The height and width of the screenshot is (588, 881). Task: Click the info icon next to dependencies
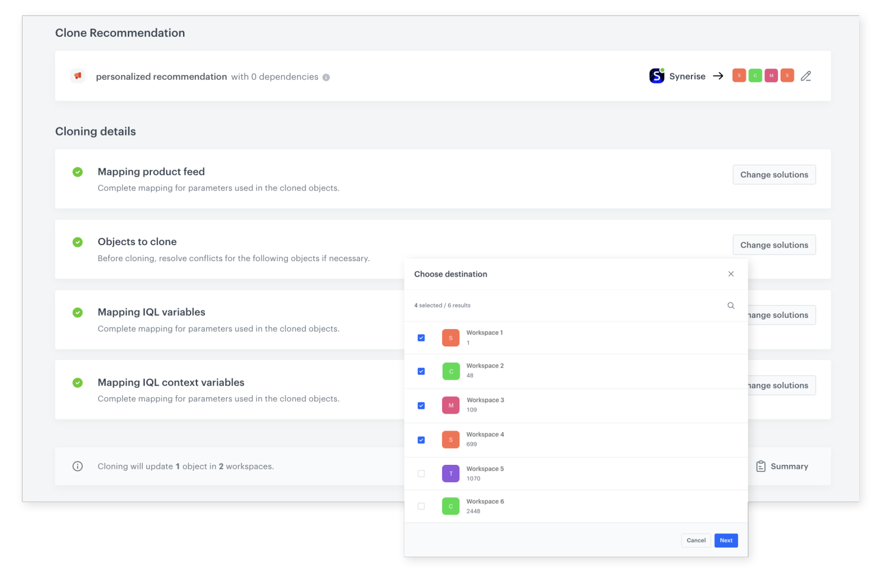pyautogui.click(x=326, y=78)
